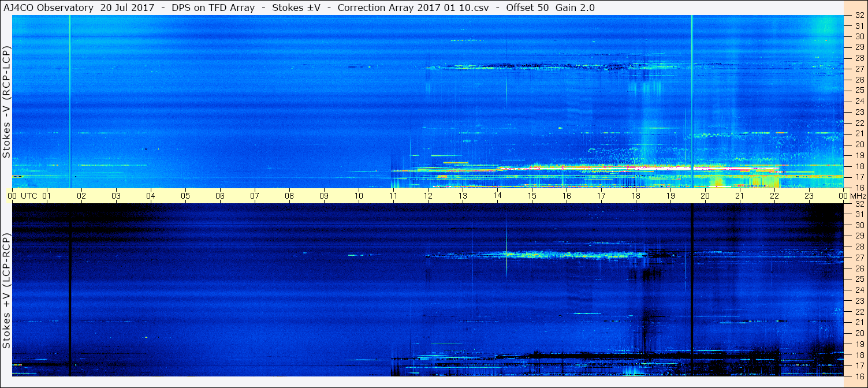This screenshot has width=868, height=388.
Task: Select the 09 hour tick on time axis
Action: point(324,196)
